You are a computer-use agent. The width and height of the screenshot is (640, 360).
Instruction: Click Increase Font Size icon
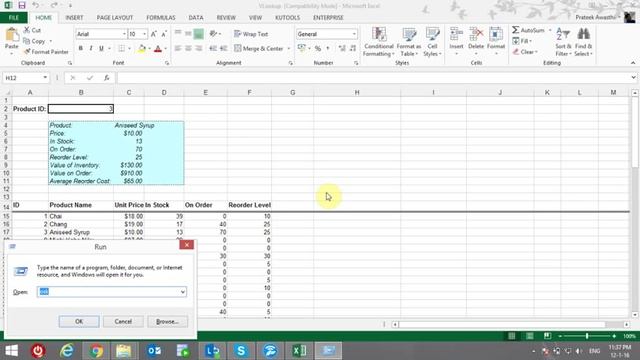pyautogui.click(x=154, y=34)
